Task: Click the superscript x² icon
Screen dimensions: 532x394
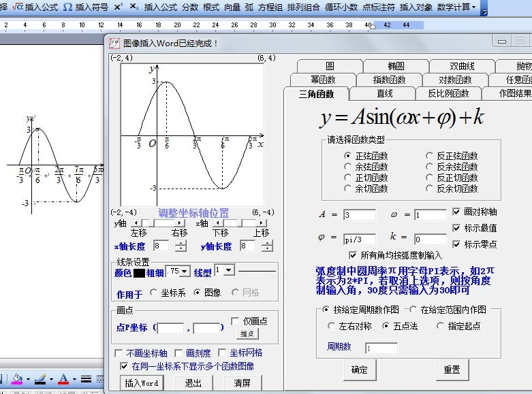Action: point(119,7)
